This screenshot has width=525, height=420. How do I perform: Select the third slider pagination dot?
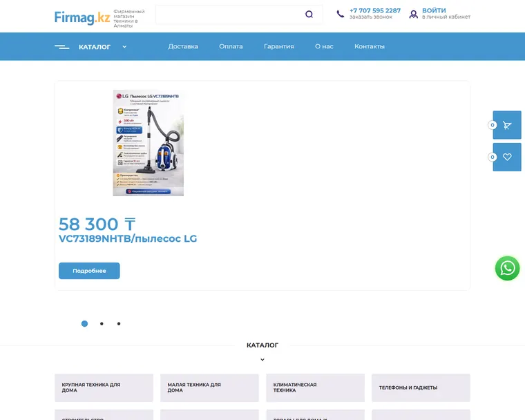(x=119, y=323)
